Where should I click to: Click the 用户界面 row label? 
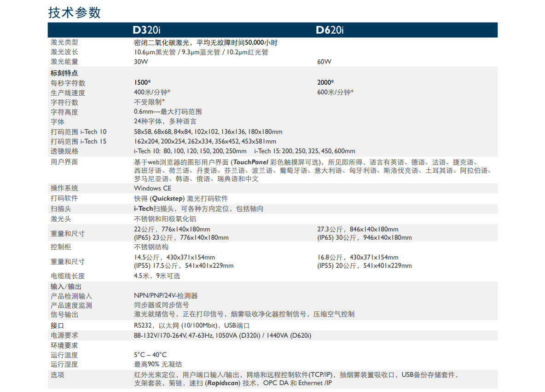[x=64, y=162]
